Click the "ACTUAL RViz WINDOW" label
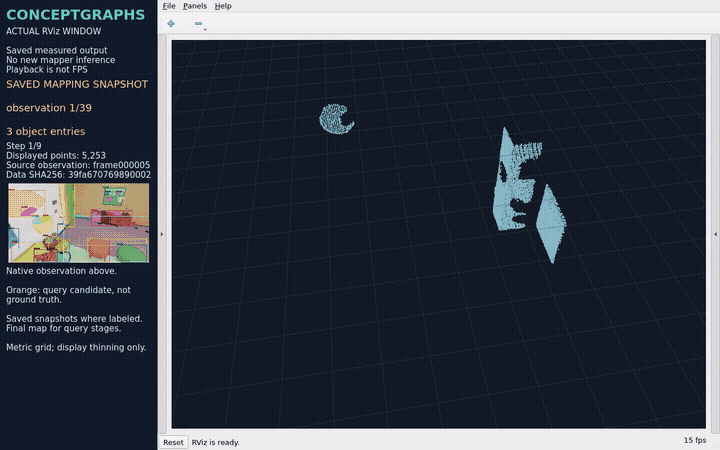This screenshot has width=720, height=450. click(x=53, y=31)
